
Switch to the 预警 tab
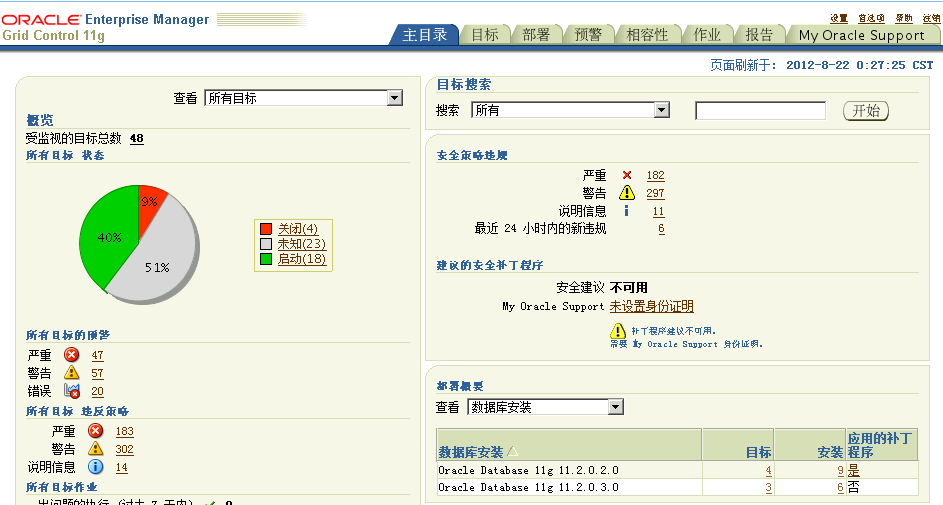588,35
